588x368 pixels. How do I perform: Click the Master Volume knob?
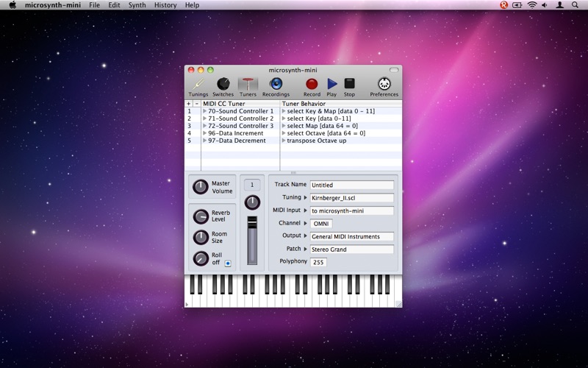200,187
